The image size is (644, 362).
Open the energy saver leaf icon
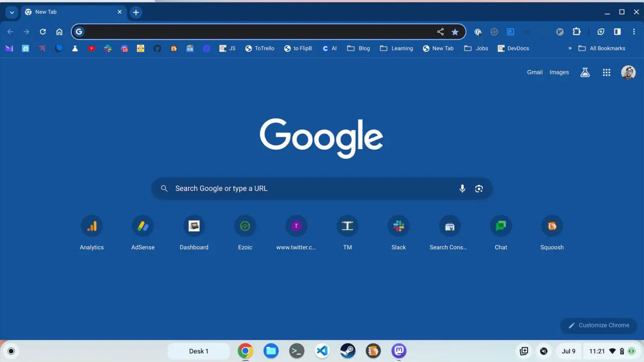click(601, 32)
